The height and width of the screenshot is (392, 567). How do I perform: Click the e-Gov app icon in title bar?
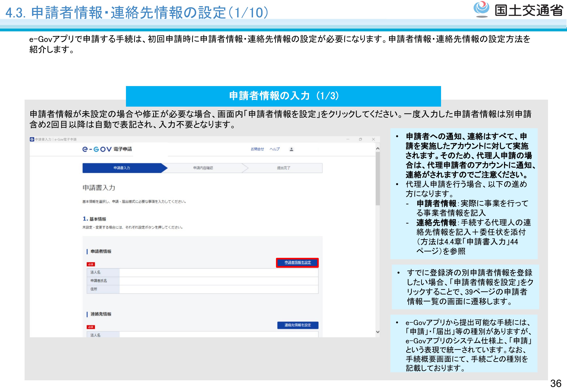(x=32, y=139)
